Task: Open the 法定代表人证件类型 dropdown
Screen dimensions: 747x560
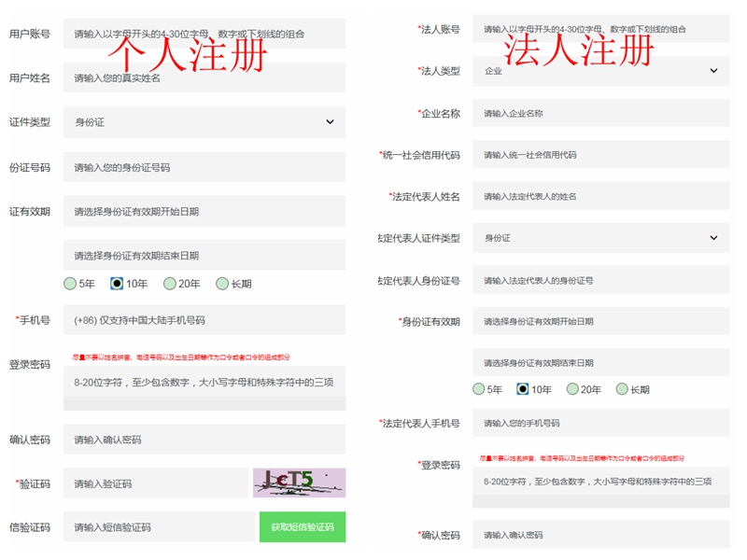Action: (x=600, y=238)
